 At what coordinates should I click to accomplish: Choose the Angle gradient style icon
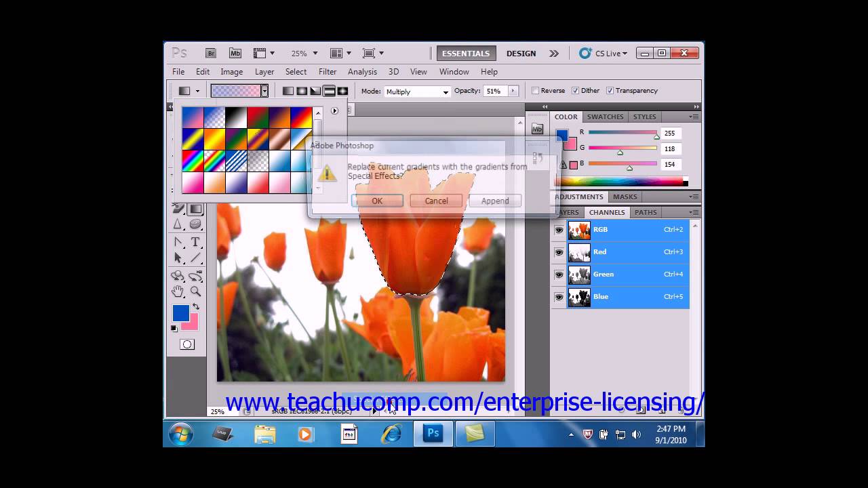(315, 91)
